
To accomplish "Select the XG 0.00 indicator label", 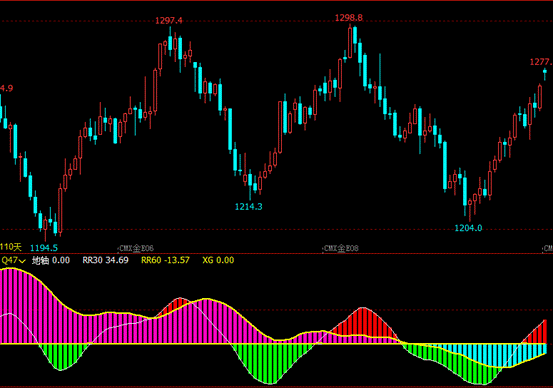I will click(x=218, y=260).
